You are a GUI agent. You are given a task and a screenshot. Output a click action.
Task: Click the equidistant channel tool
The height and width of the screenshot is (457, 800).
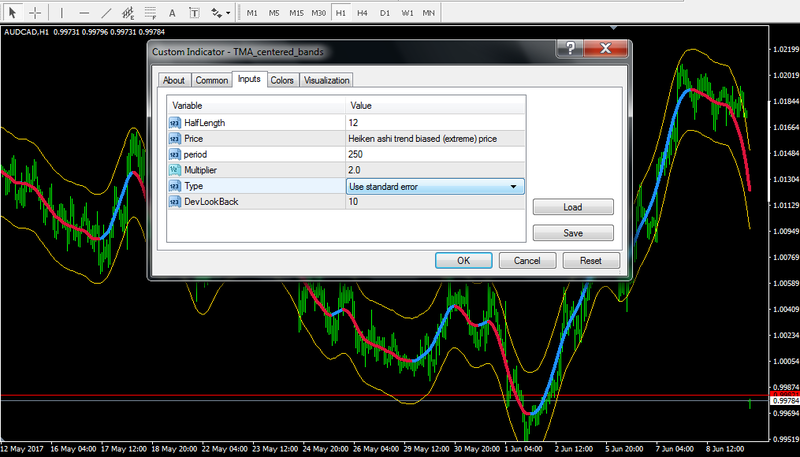coord(128,13)
